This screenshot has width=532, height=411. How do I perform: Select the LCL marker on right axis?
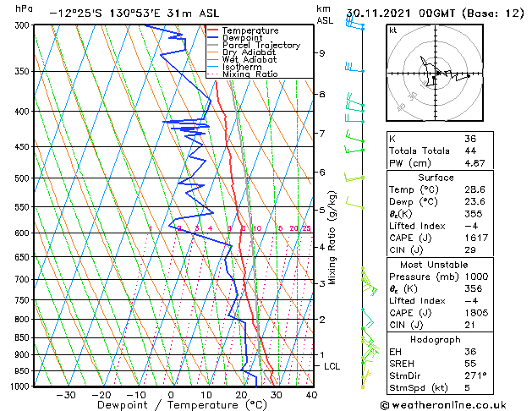click(x=332, y=365)
